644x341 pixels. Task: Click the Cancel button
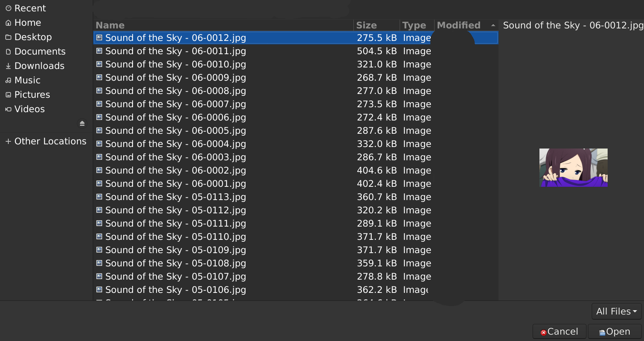(560, 332)
